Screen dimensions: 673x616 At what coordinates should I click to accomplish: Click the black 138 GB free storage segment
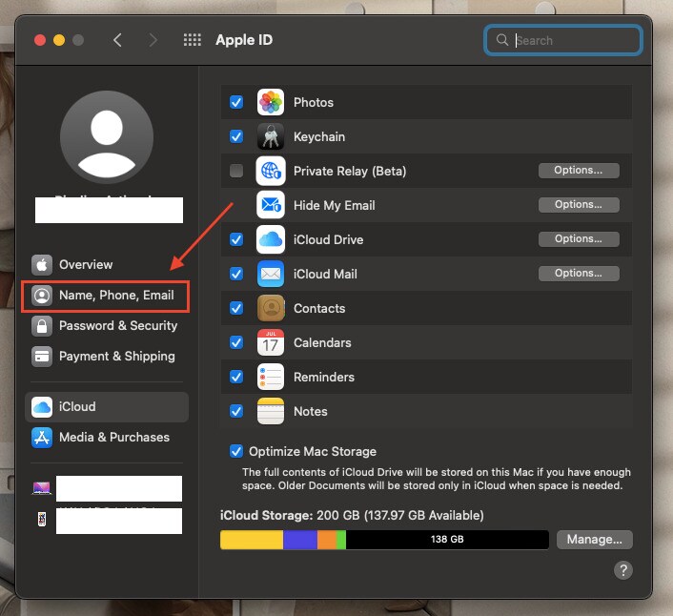click(x=447, y=540)
